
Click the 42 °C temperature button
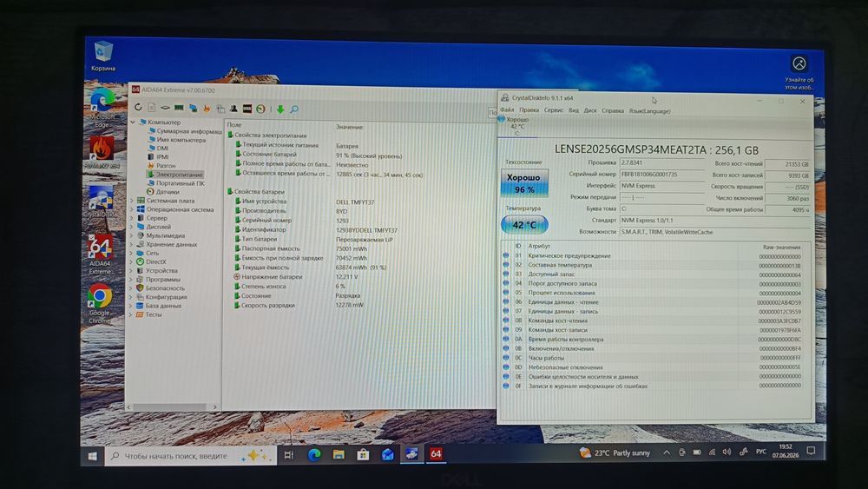tap(523, 224)
